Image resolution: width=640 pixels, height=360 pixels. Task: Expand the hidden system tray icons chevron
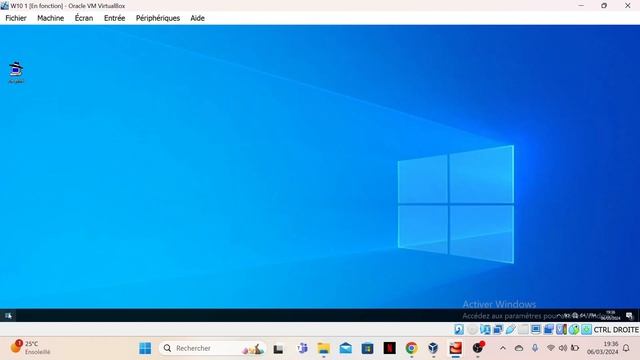(x=503, y=348)
